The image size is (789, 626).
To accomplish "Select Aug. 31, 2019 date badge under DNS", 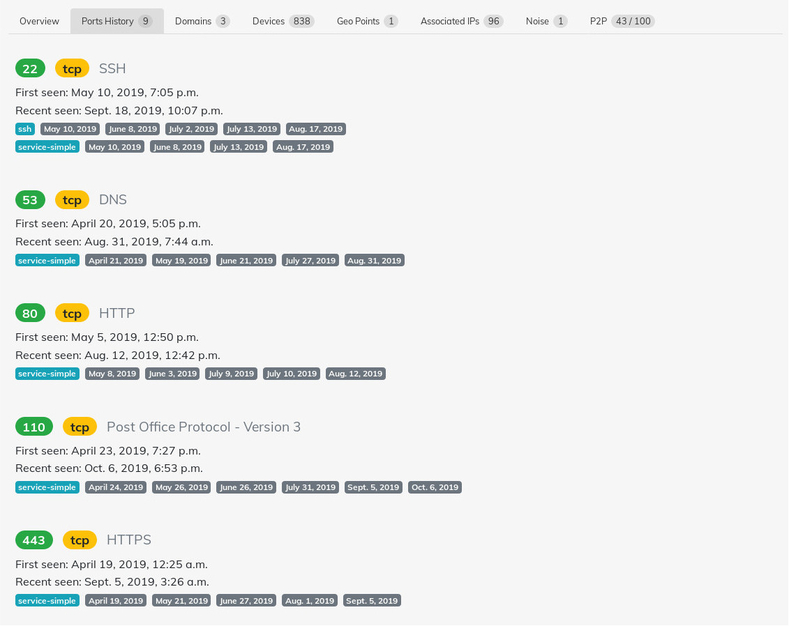I will click(x=374, y=261).
